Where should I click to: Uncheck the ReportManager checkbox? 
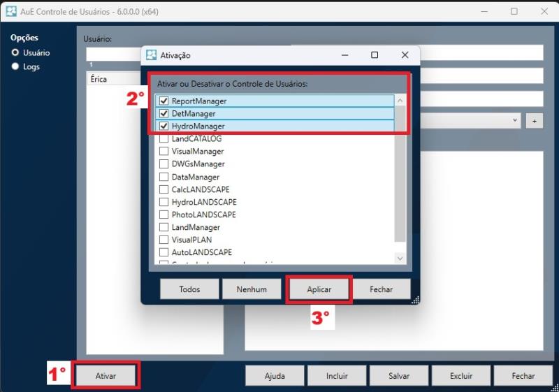[x=164, y=101]
